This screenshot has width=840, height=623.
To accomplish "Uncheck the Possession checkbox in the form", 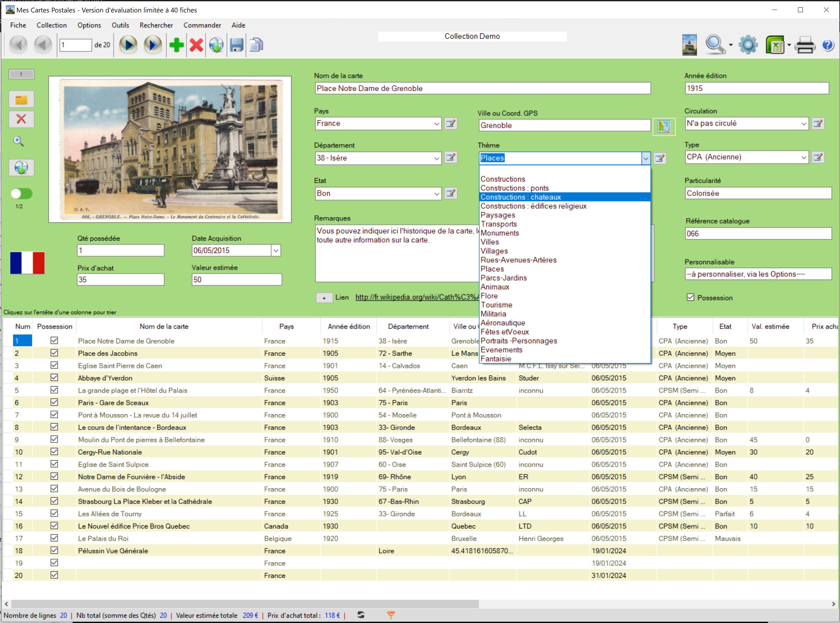I will [690, 297].
